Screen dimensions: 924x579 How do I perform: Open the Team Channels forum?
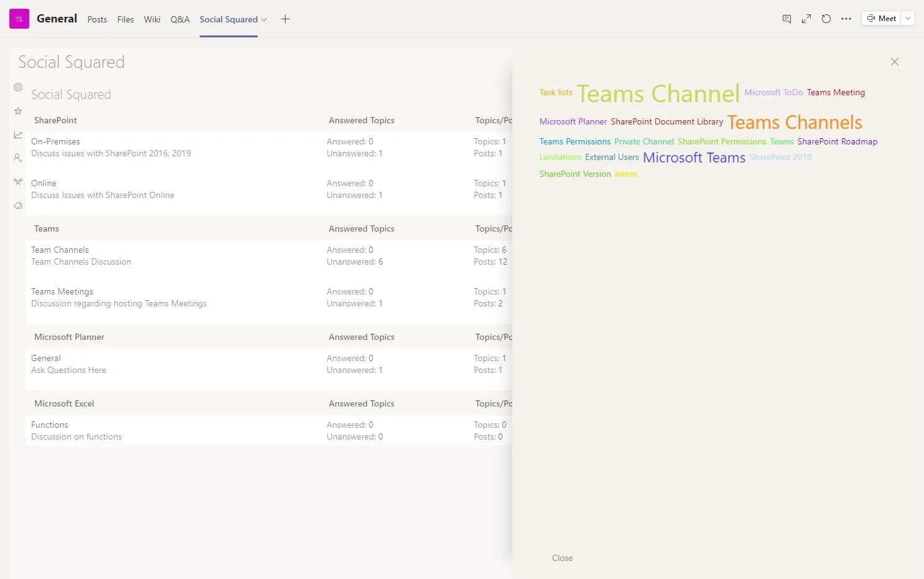60,249
